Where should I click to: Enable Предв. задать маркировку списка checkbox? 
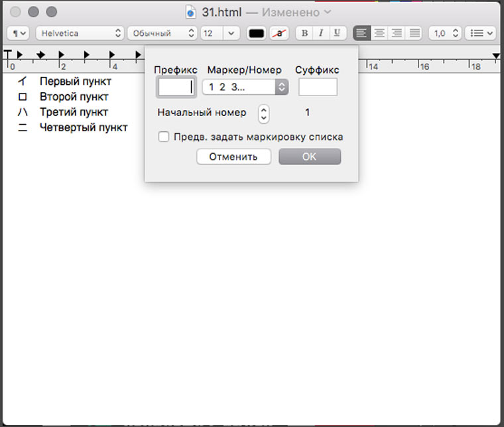(164, 137)
